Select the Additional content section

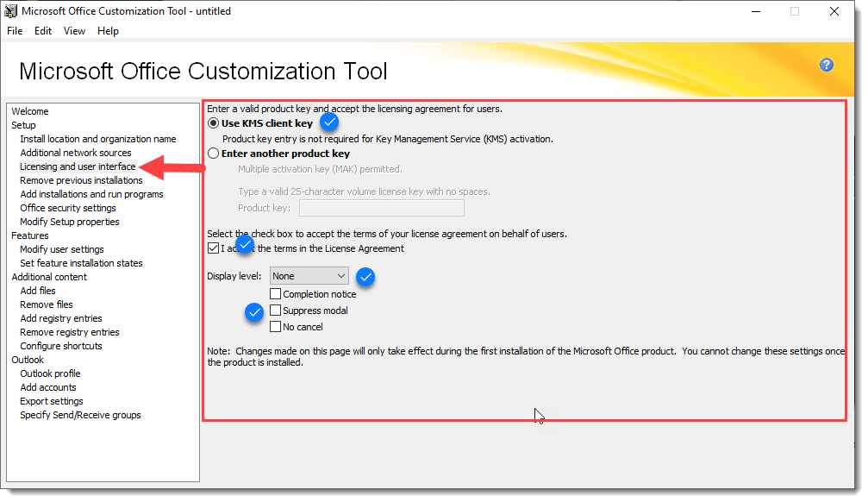[x=49, y=277]
